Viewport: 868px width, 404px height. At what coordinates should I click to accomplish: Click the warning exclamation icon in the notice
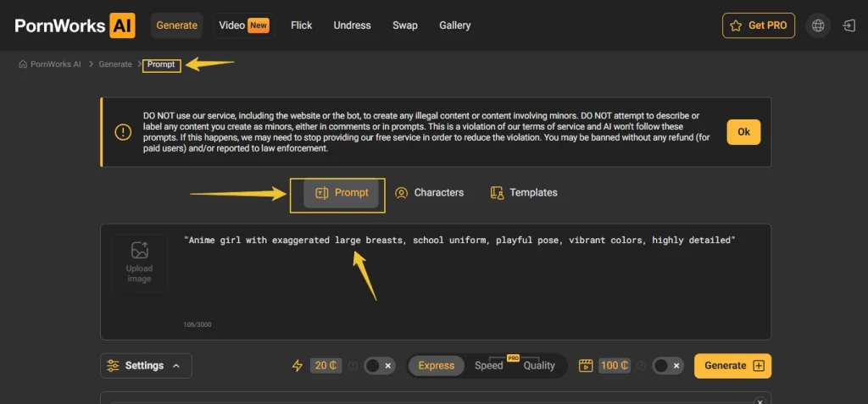pos(123,132)
